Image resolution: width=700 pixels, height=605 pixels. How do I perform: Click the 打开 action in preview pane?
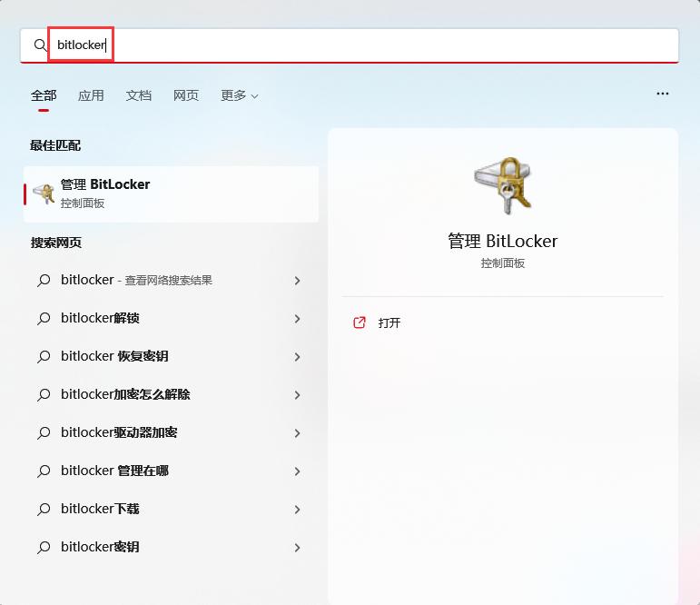[x=389, y=323]
